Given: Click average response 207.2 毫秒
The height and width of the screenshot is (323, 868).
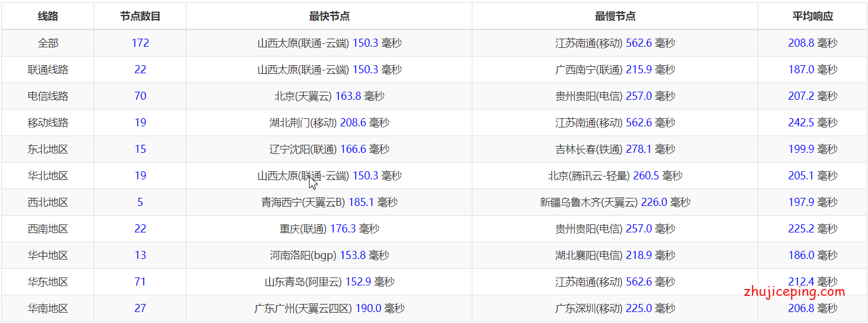Looking at the screenshot, I should coord(813,96).
